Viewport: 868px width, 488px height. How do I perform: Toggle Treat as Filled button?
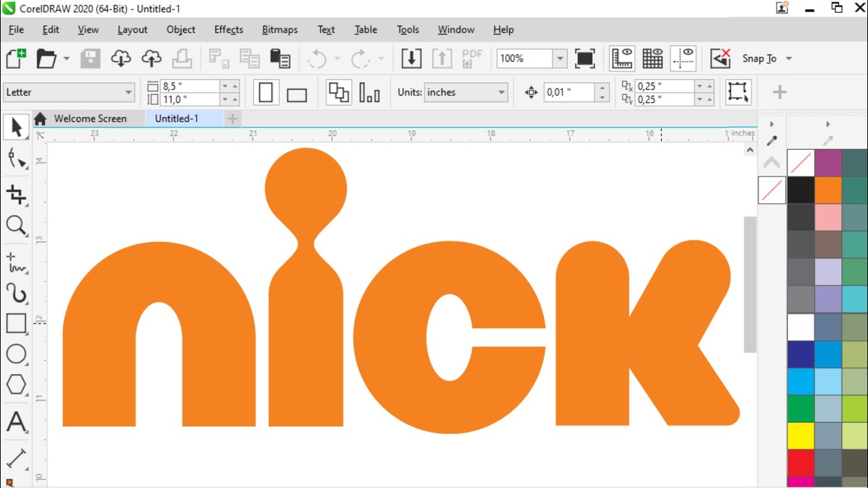tap(738, 92)
